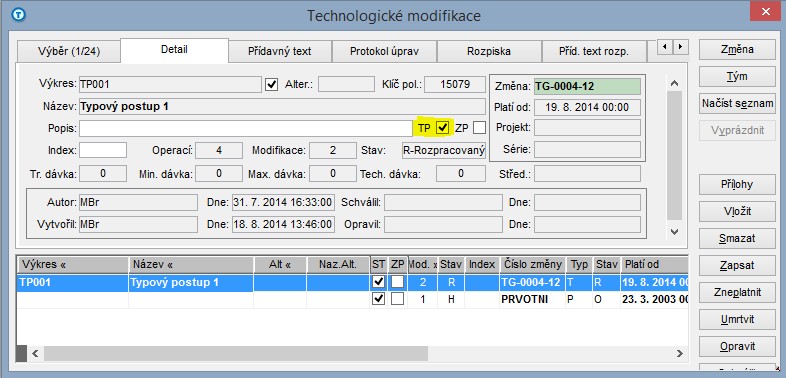Click detail panel scroll up arrow
This screenshot has height=378, width=786.
pos(674,83)
